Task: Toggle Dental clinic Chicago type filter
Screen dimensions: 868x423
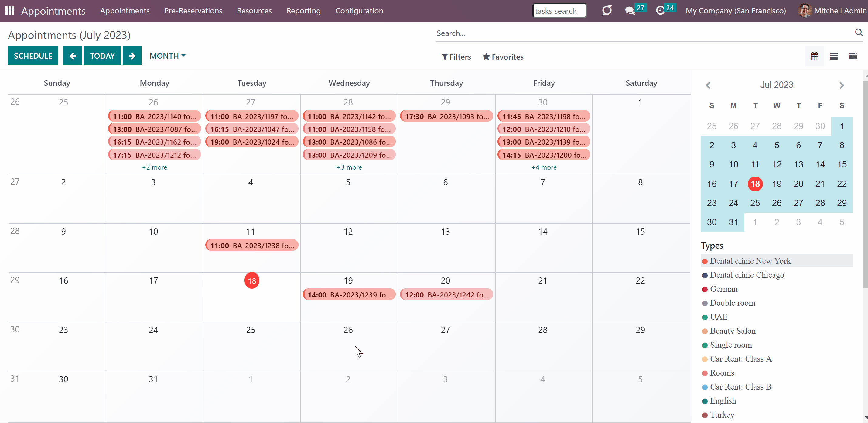Action: coord(776,275)
